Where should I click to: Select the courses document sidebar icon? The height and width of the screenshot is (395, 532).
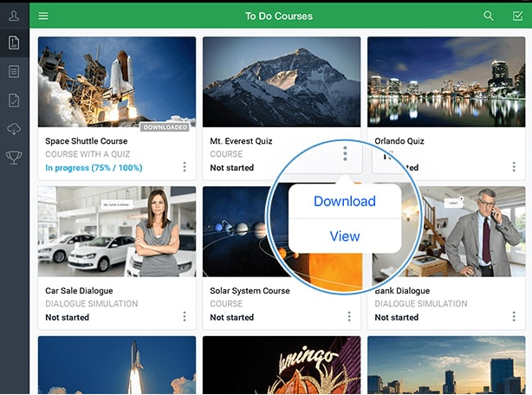click(14, 42)
